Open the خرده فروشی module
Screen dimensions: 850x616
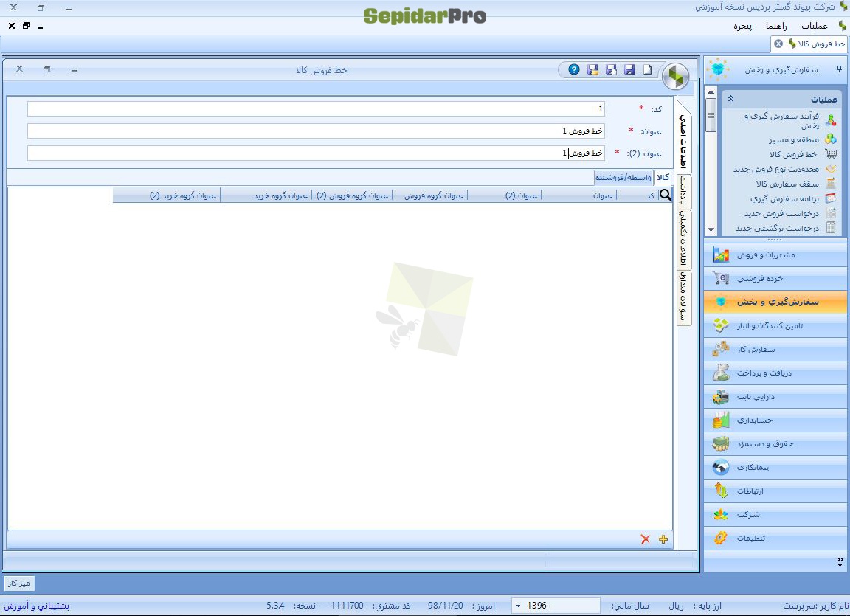click(x=775, y=278)
